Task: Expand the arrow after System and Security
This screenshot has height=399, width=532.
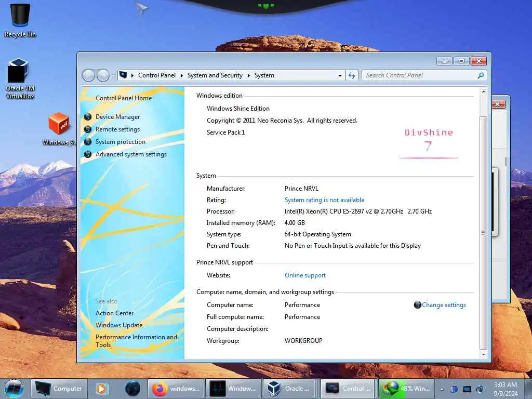Action: (x=249, y=75)
